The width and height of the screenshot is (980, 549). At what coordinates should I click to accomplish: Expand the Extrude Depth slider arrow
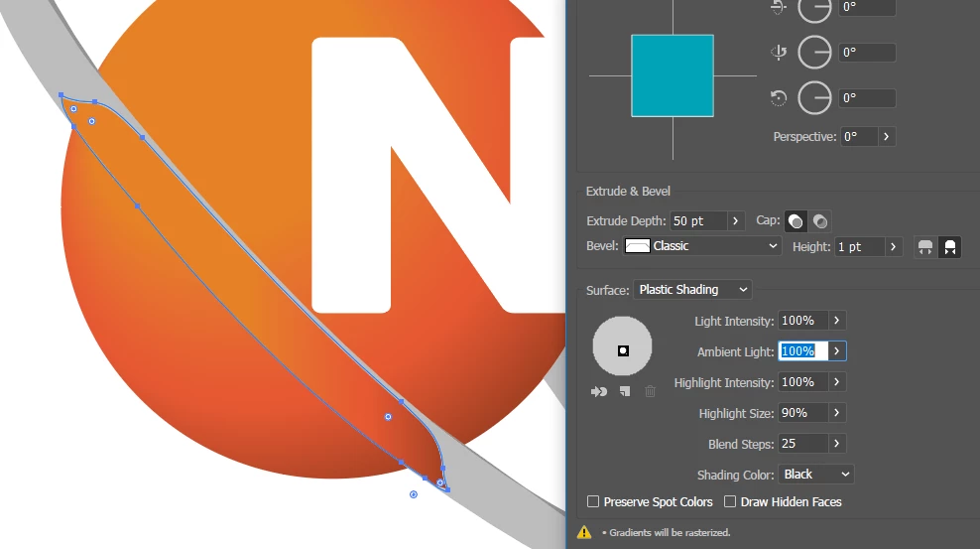point(736,221)
